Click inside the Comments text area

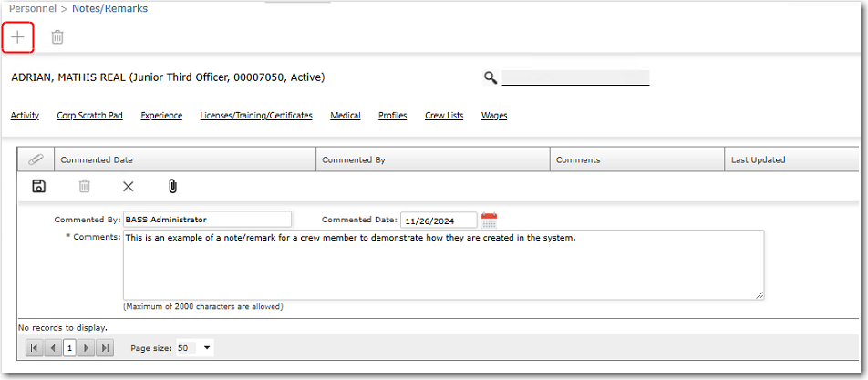pos(443,264)
